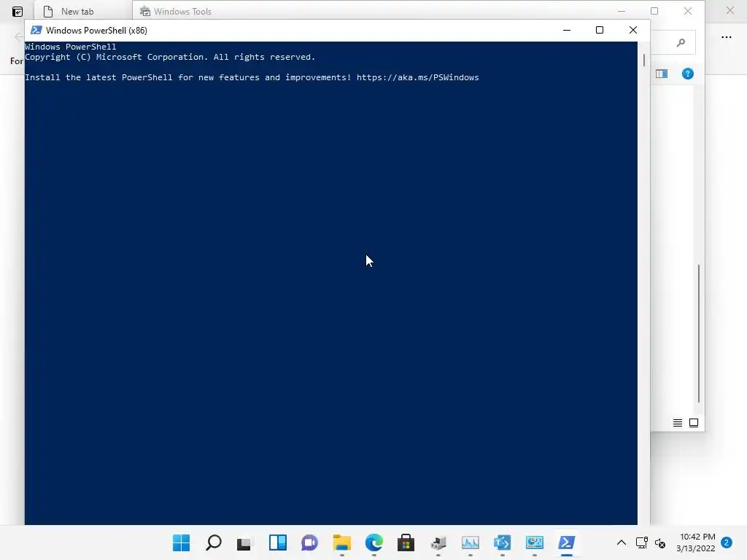Open the performance graph monitor taskbar app
This screenshot has height=560, width=747.
(471, 542)
